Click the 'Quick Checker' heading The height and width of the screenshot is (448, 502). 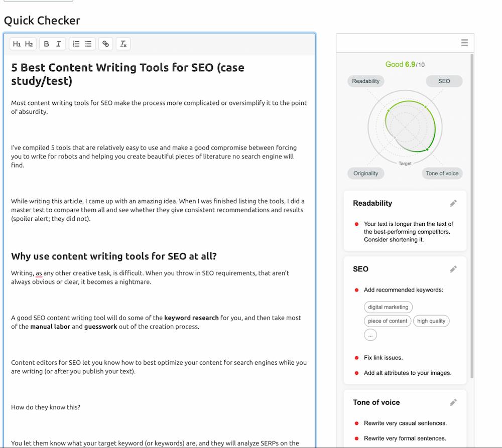point(42,21)
